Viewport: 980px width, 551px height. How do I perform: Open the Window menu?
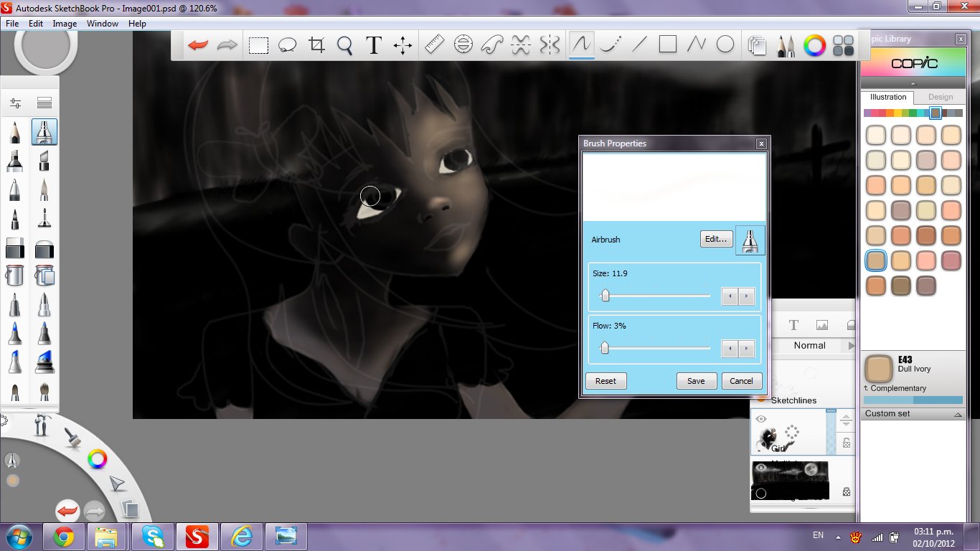[x=103, y=24]
